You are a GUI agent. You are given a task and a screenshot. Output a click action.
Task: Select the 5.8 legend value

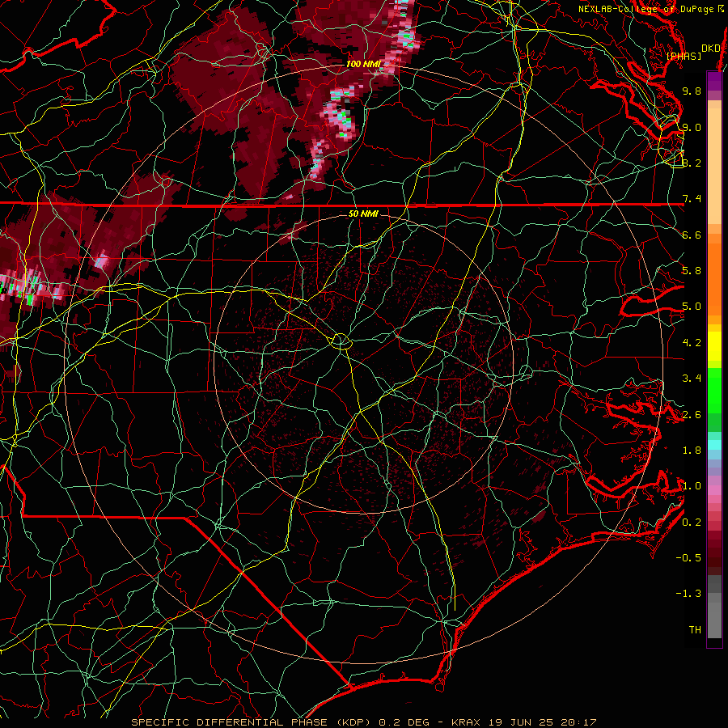coord(692,271)
